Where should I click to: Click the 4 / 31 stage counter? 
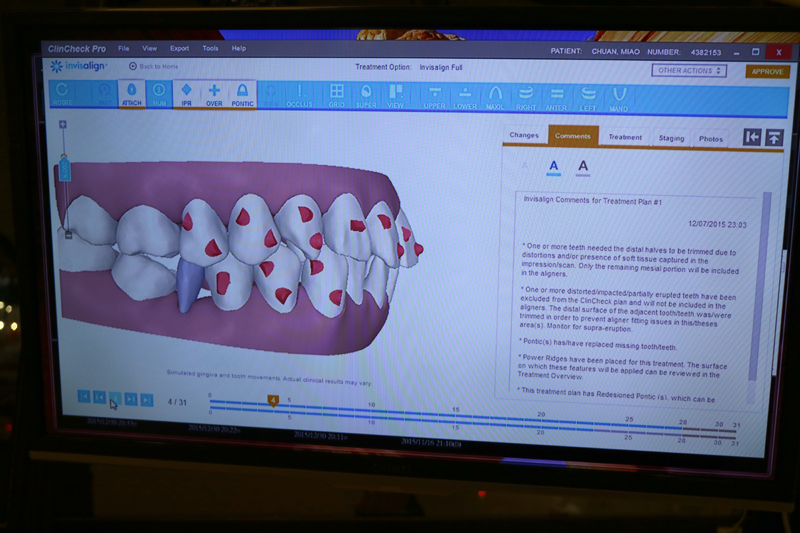pyautogui.click(x=177, y=402)
